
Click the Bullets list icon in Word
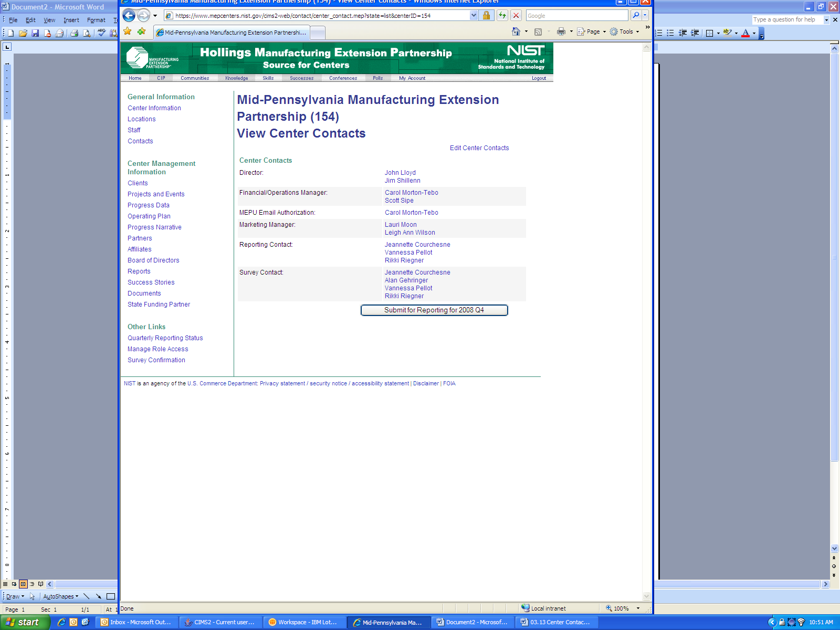(670, 33)
